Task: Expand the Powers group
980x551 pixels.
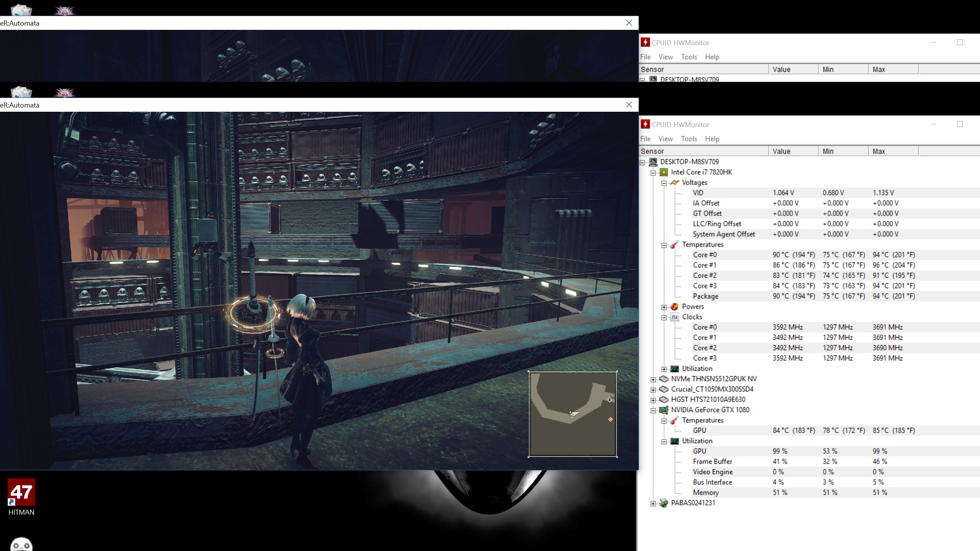Action: click(x=664, y=307)
